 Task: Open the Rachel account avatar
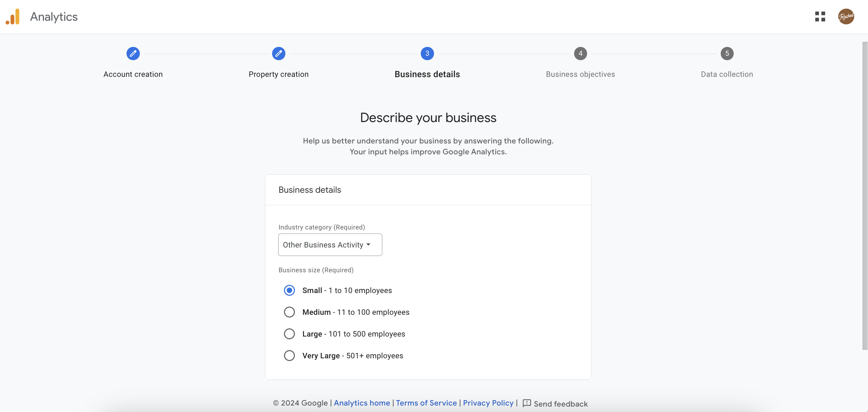[846, 17]
